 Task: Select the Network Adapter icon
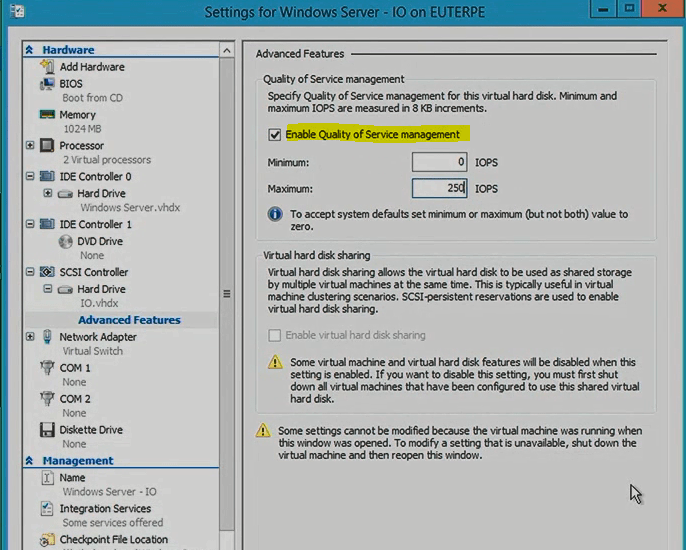pyautogui.click(x=47, y=336)
